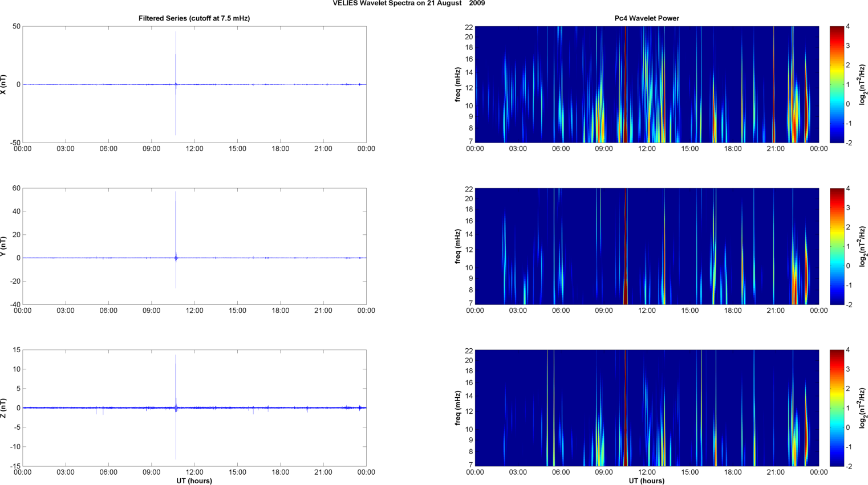Click UT (hours) label under bottom spectrogram
The image size is (868, 485).
(646, 481)
